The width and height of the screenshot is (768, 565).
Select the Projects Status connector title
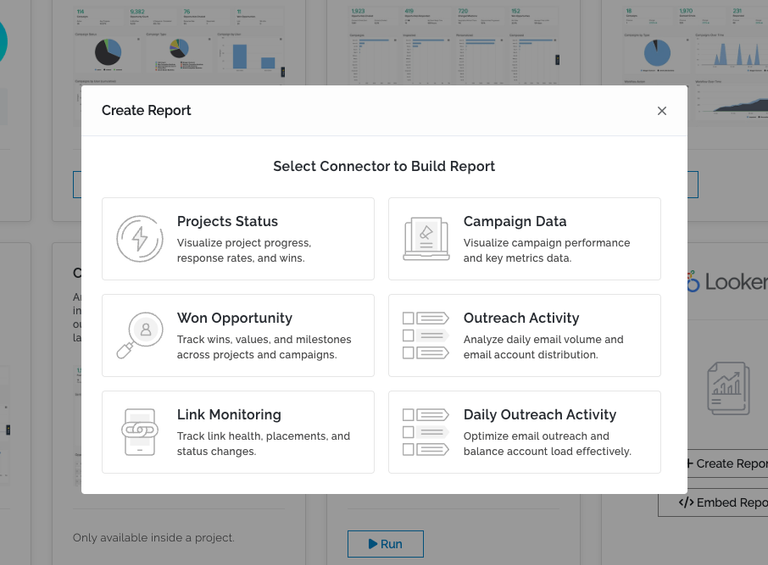point(227,221)
